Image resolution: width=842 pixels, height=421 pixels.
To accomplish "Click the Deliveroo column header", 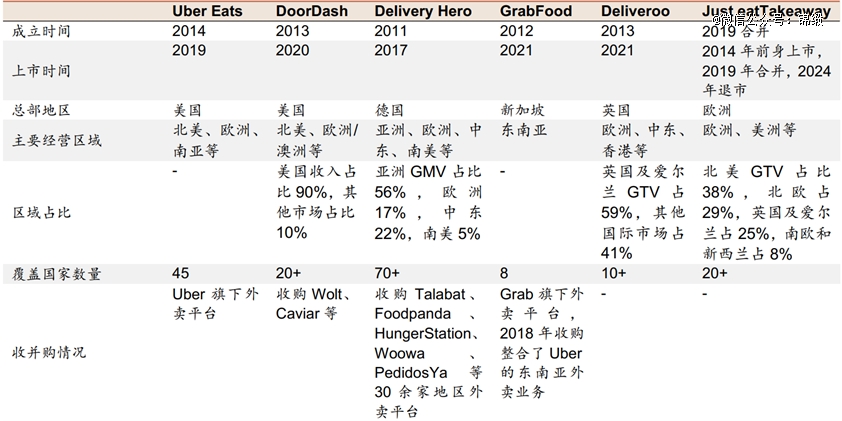I will [x=635, y=11].
